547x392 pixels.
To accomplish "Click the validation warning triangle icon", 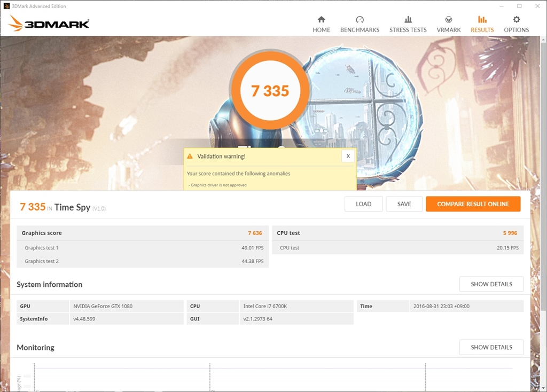I will pyautogui.click(x=190, y=156).
